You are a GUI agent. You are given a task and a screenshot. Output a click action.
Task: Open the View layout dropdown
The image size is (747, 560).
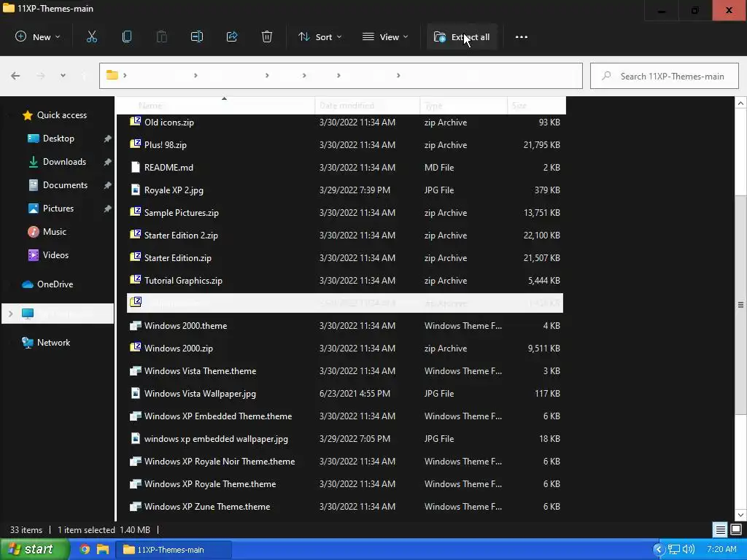385,37
